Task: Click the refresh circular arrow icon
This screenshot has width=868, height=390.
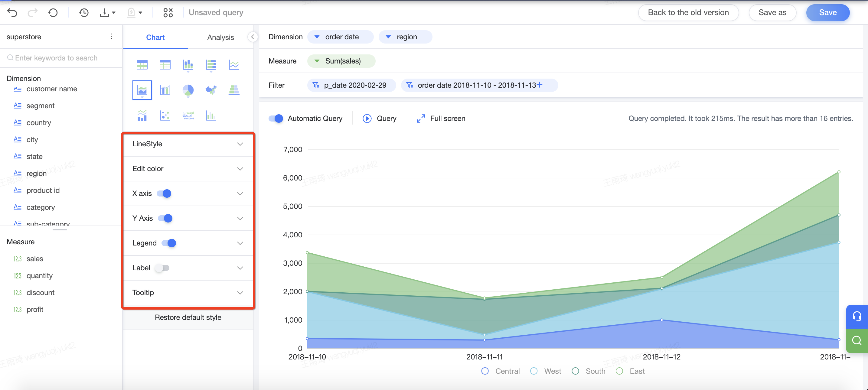Action: [53, 13]
